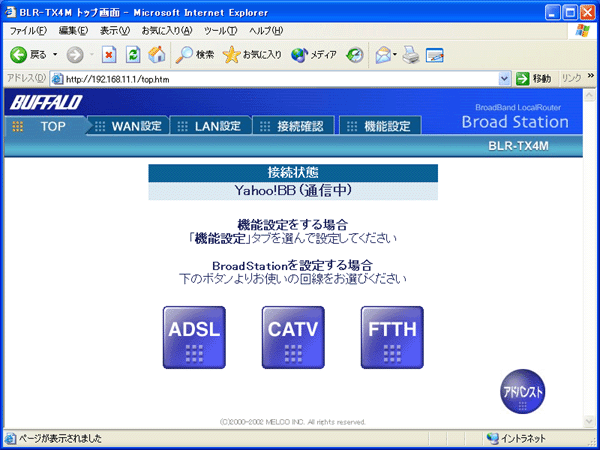Image resolution: width=600 pixels, height=450 pixels.
Task: Open the Media (メディア) toolbar button
Action: click(x=313, y=55)
